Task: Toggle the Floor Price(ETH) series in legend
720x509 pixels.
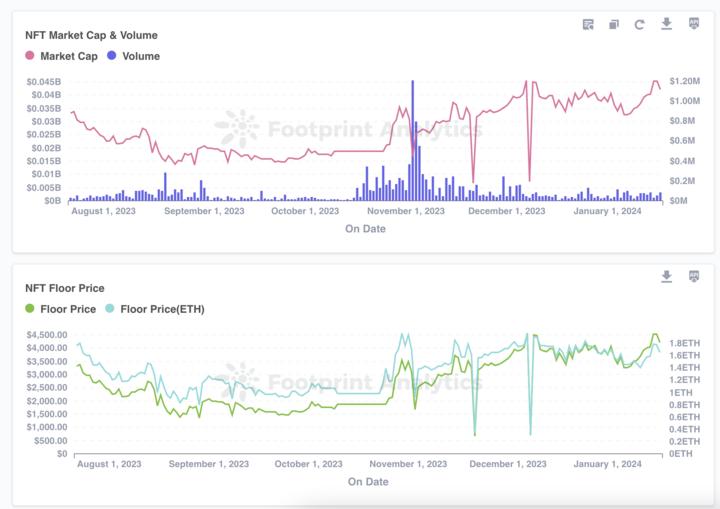Action: 162,309
